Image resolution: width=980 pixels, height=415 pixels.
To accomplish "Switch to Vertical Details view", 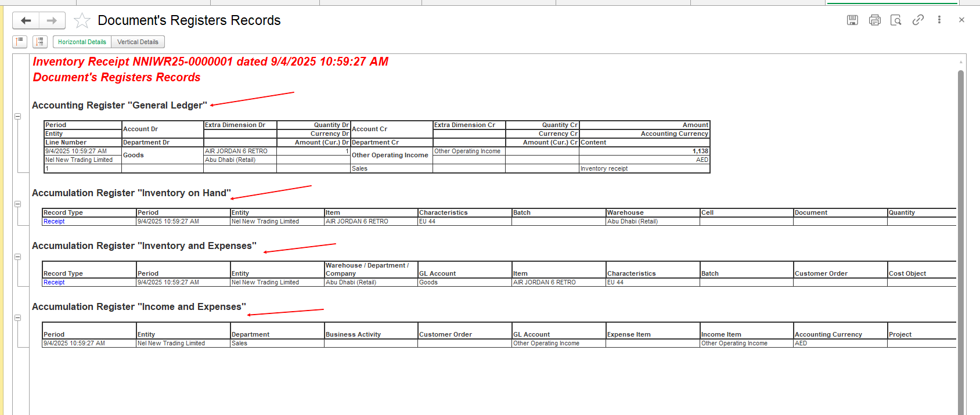I will coord(138,42).
